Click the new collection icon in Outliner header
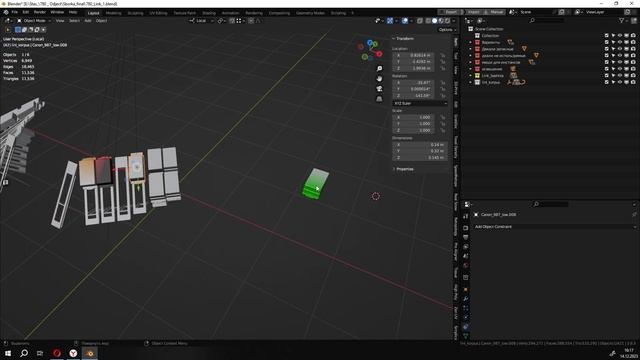The image size is (640, 360). (x=633, y=20)
